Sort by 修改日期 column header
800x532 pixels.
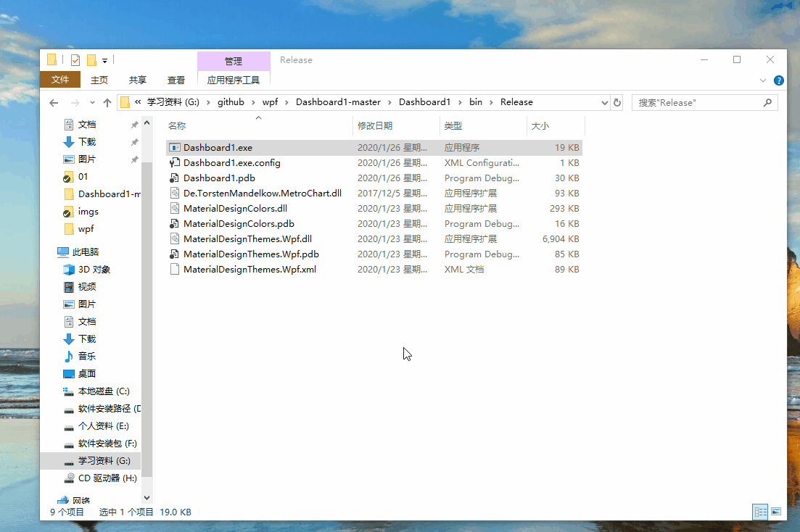point(375,125)
